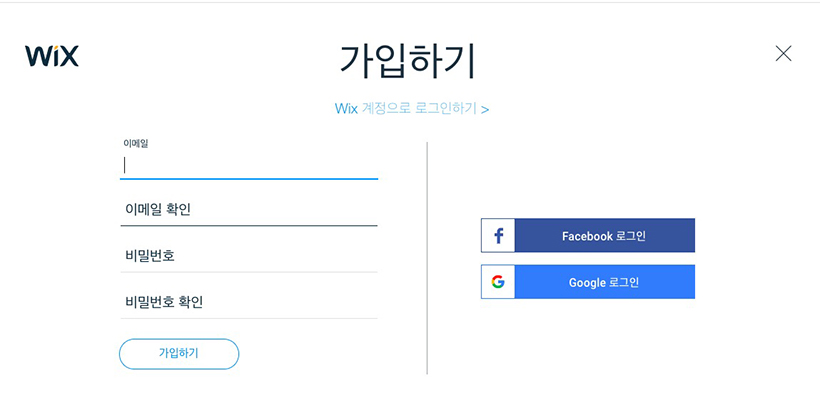
Task: Close the sign-up dialog with the X
Action: 783,53
